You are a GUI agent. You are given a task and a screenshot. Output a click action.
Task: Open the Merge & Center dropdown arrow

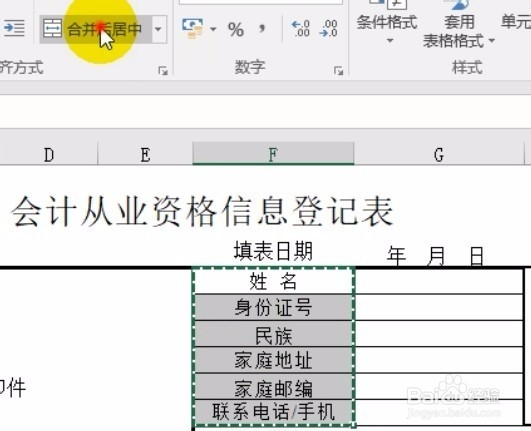point(158,29)
